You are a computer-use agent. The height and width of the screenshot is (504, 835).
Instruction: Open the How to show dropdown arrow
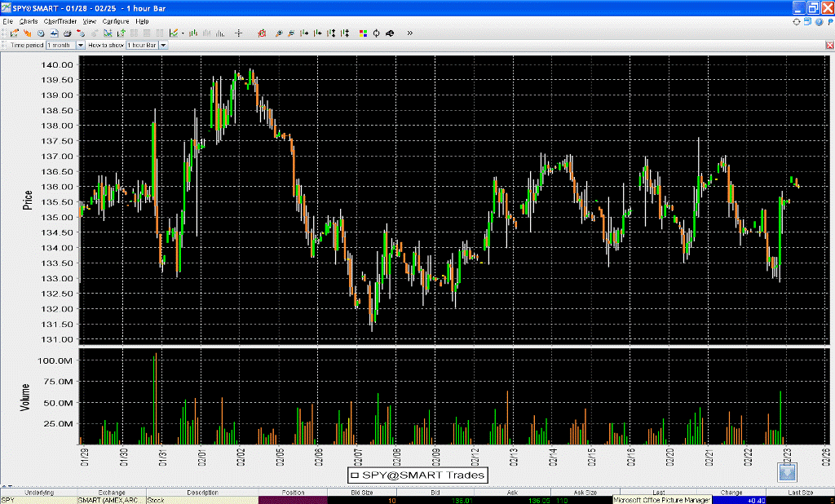pos(163,46)
